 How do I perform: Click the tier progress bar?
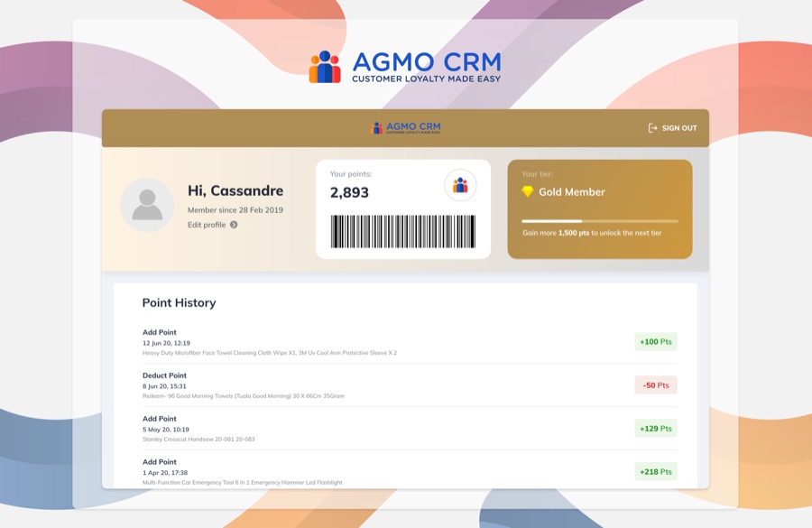pos(600,221)
